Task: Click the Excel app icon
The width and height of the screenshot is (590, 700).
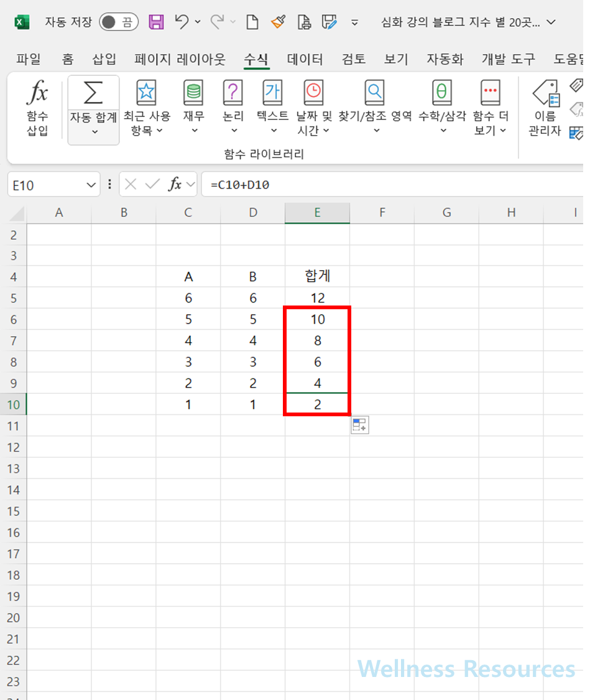Action: 22,22
